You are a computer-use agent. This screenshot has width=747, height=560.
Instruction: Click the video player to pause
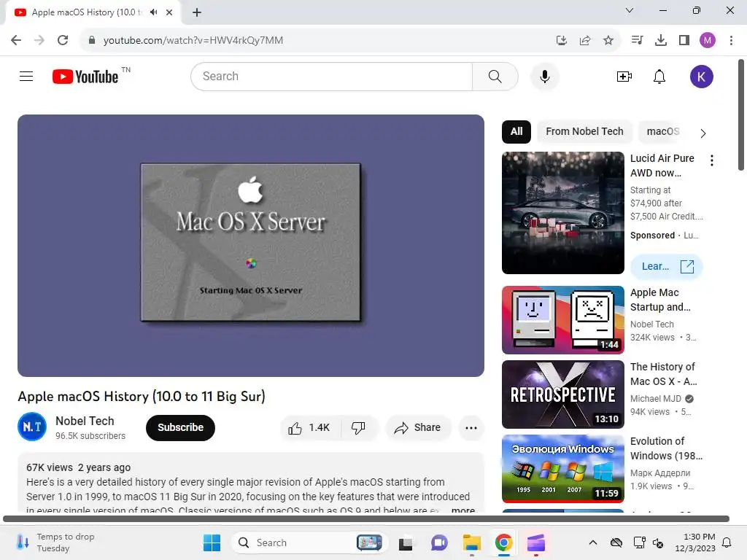click(x=251, y=246)
